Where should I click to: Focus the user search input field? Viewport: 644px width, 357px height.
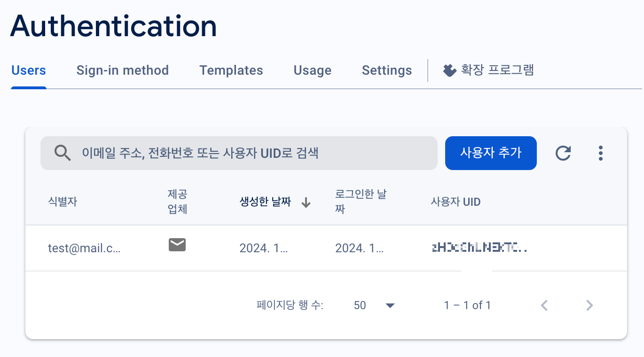239,153
